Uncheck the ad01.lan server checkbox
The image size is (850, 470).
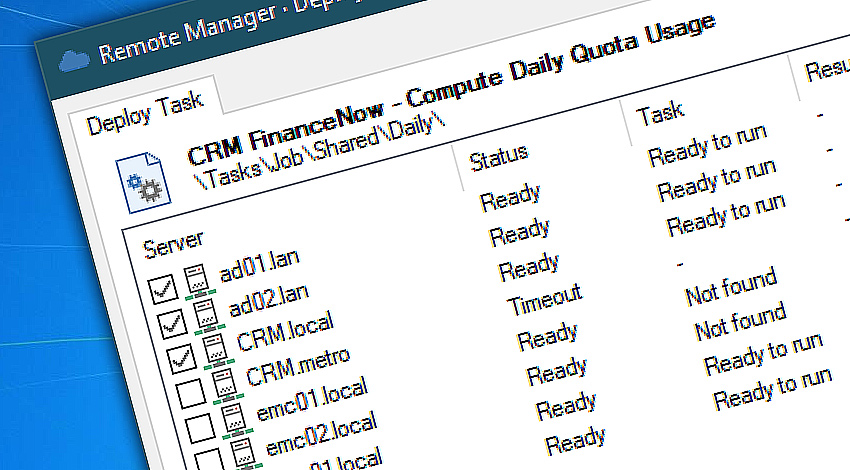click(163, 288)
